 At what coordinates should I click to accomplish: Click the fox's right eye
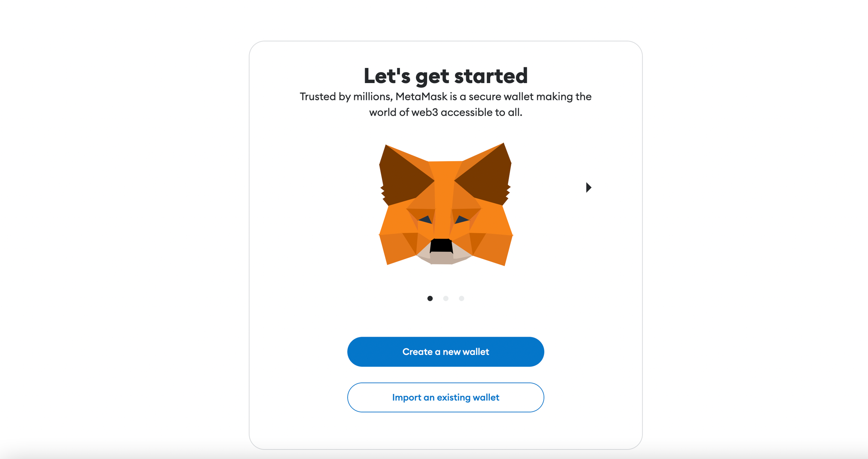click(x=462, y=220)
